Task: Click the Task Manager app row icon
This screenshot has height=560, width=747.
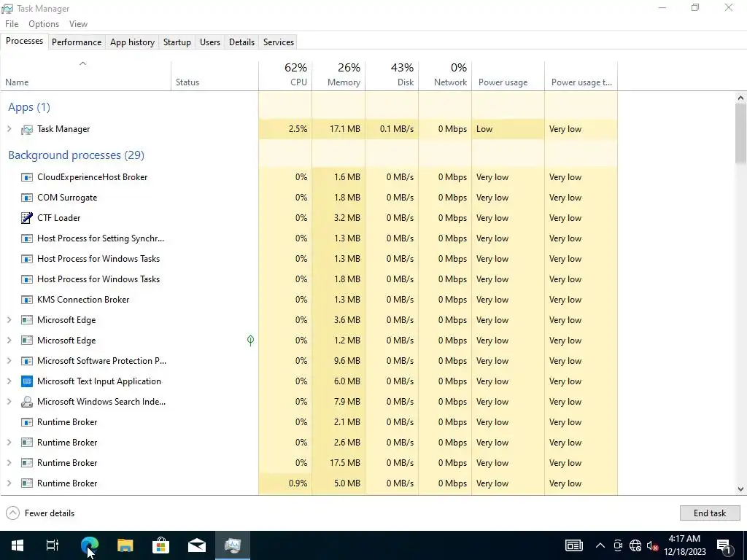Action: [27, 130]
